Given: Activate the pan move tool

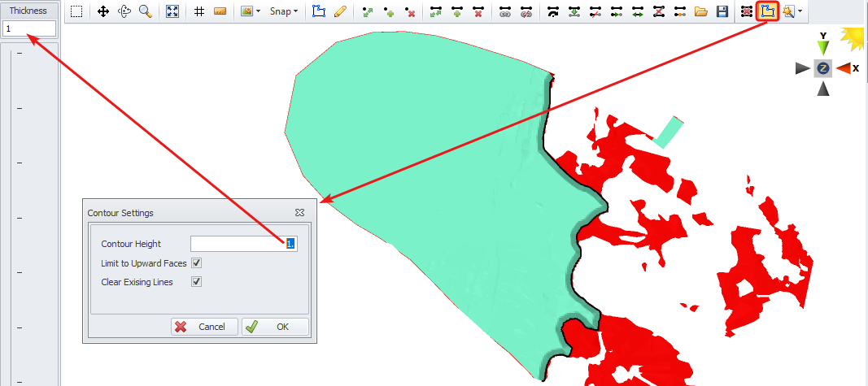Looking at the screenshot, I should coord(103,12).
